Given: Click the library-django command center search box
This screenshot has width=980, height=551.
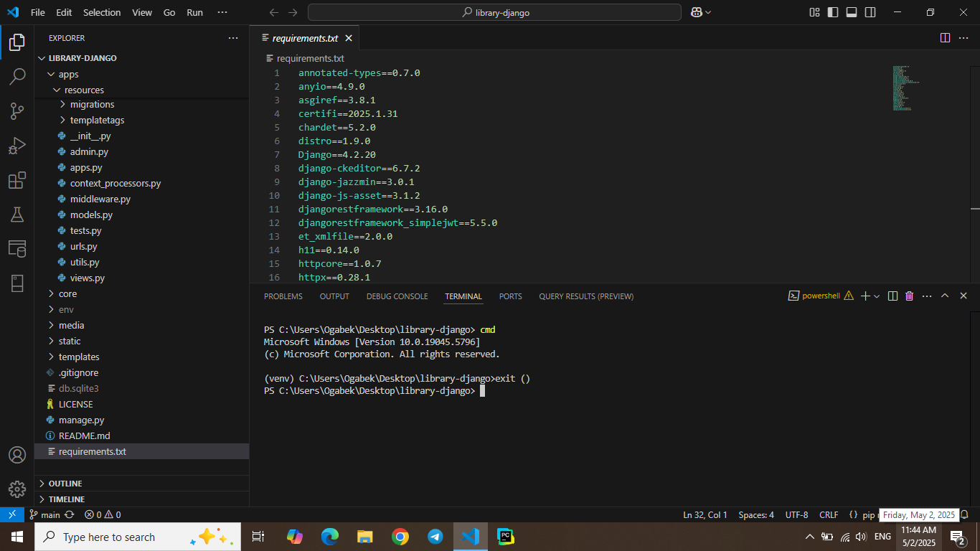Looking at the screenshot, I should point(494,12).
